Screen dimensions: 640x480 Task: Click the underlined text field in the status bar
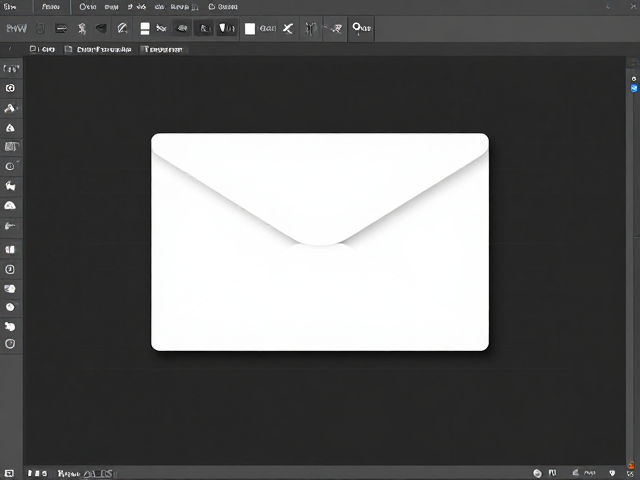point(98,473)
